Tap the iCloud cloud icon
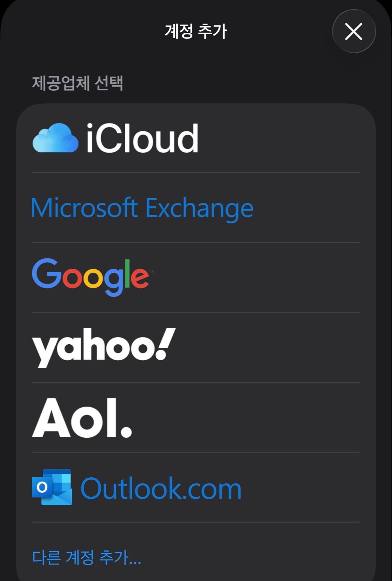Image resolution: width=392 pixels, height=581 pixels. (x=56, y=138)
